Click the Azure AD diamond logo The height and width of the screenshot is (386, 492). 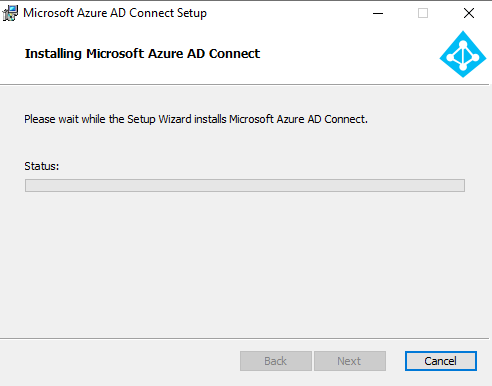pyautogui.click(x=463, y=54)
